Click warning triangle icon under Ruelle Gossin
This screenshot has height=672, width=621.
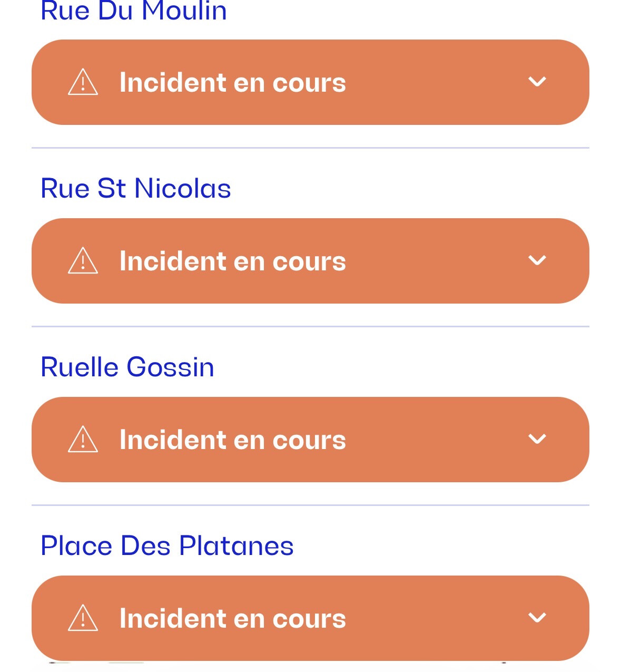point(83,440)
